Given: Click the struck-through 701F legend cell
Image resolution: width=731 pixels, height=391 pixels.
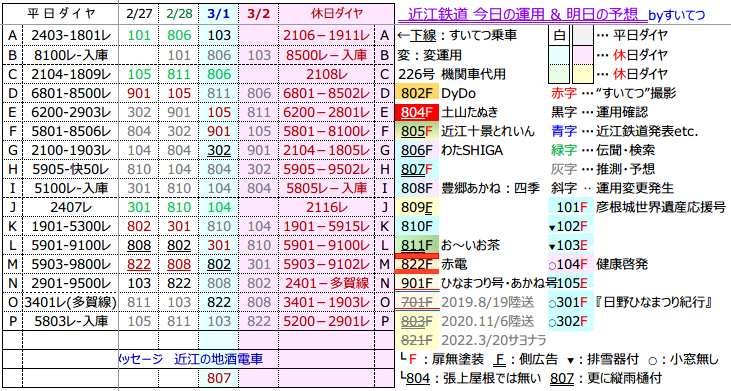Looking at the screenshot, I should (x=416, y=302).
